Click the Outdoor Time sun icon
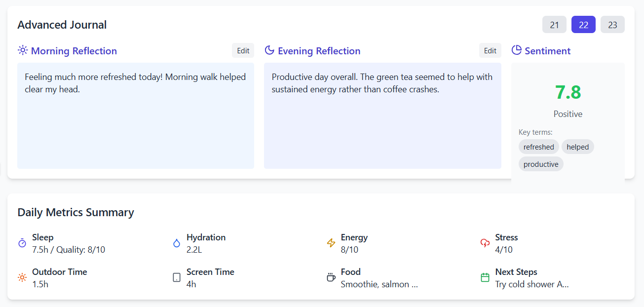Image resolution: width=644 pixels, height=307 pixels. pos(22,277)
